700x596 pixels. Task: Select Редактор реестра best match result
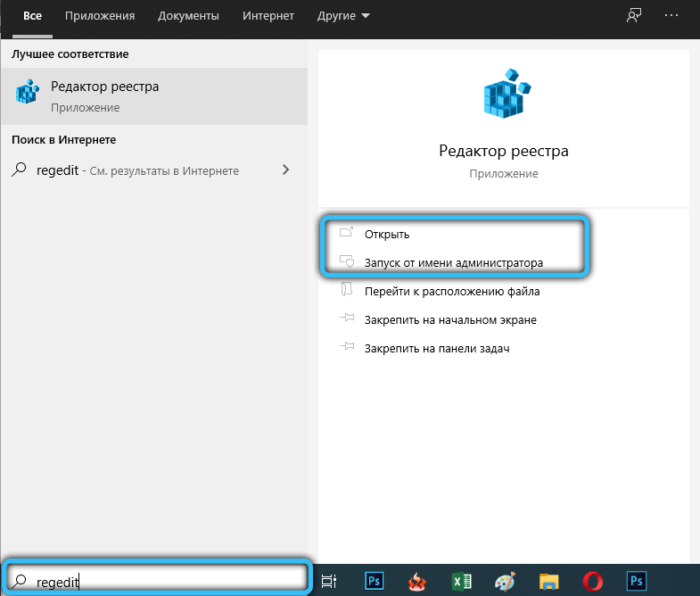tap(154, 96)
